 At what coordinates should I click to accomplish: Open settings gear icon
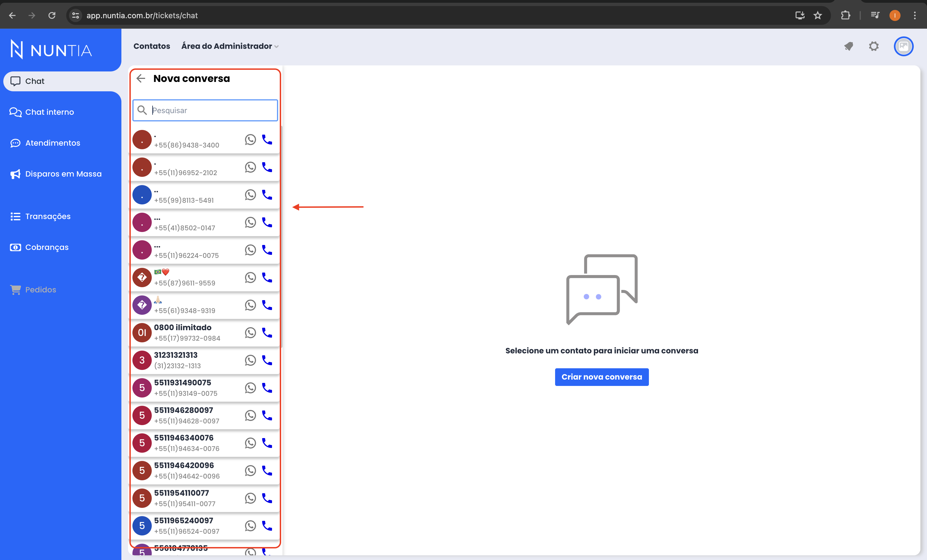click(874, 46)
